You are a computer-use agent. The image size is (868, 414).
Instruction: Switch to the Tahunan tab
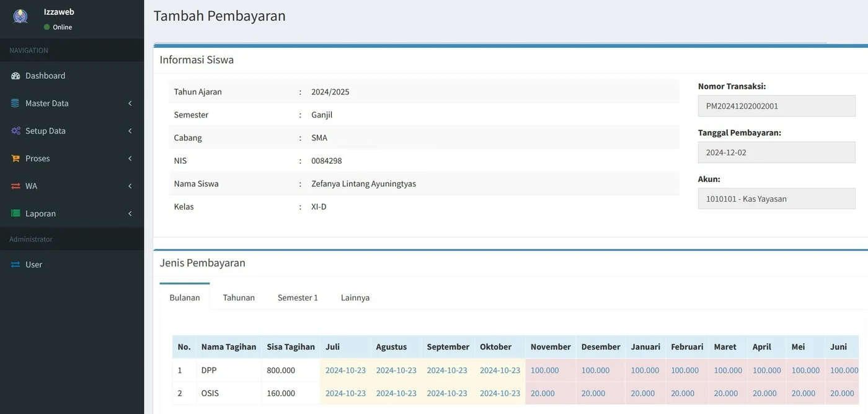(x=239, y=297)
